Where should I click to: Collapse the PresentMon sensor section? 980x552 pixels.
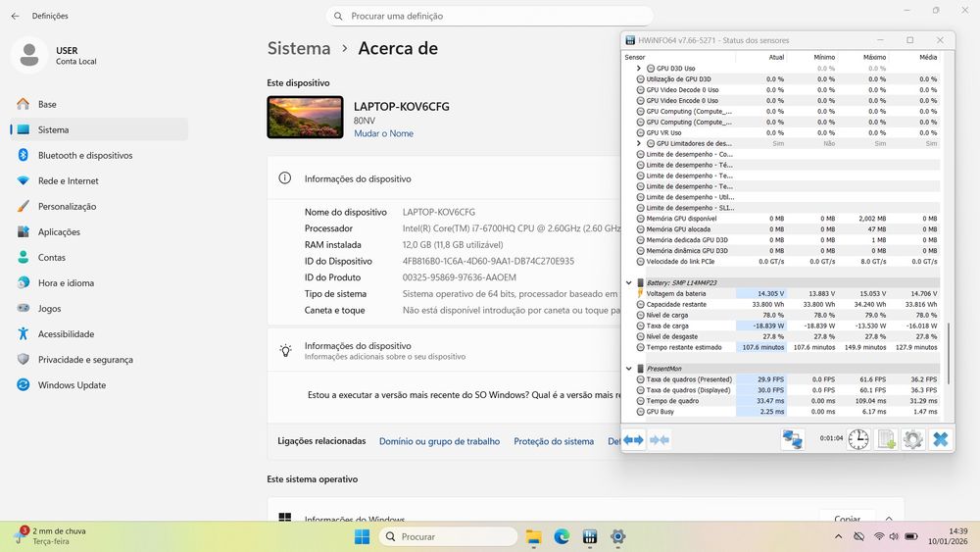[629, 369]
